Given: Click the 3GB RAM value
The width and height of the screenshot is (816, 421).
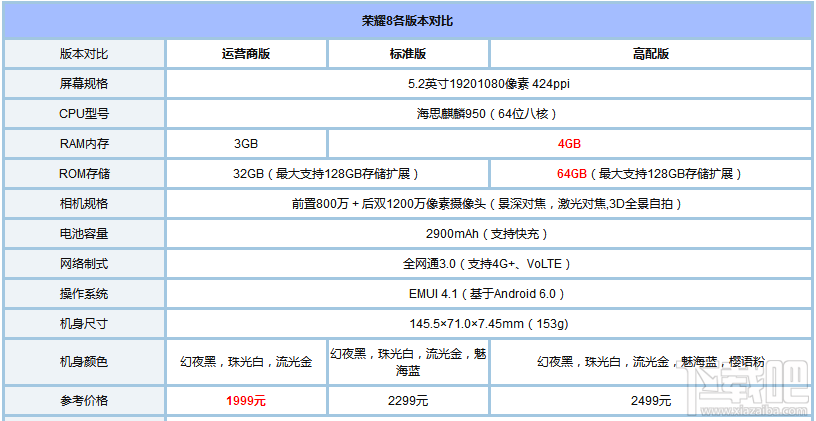Looking at the screenshot, I should point(246,144).
